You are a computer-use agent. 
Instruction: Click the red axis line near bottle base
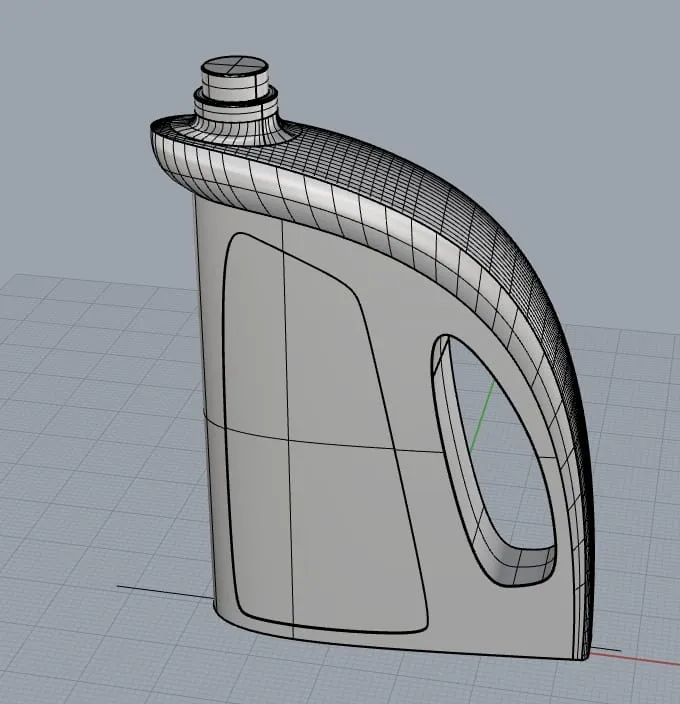635,658
